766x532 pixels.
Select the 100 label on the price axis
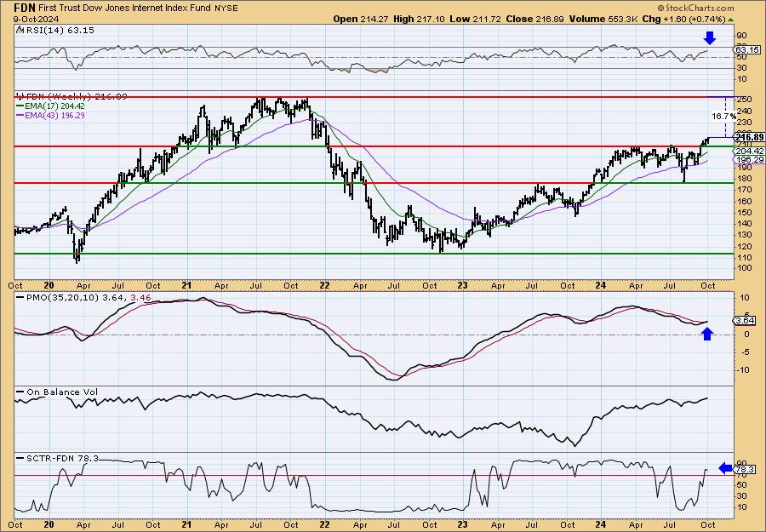[x=745, y=268]
